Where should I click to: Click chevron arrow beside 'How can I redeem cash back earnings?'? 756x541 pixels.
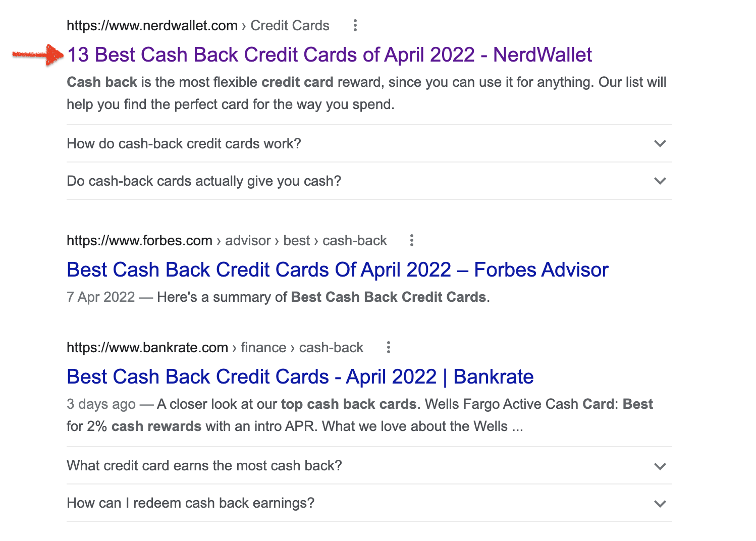pos(660,503)
